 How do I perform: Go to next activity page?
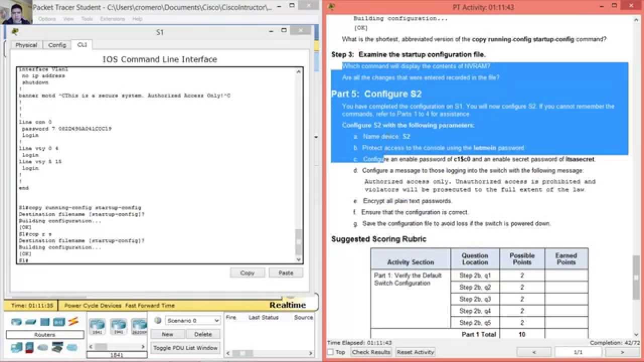(622, 352)
